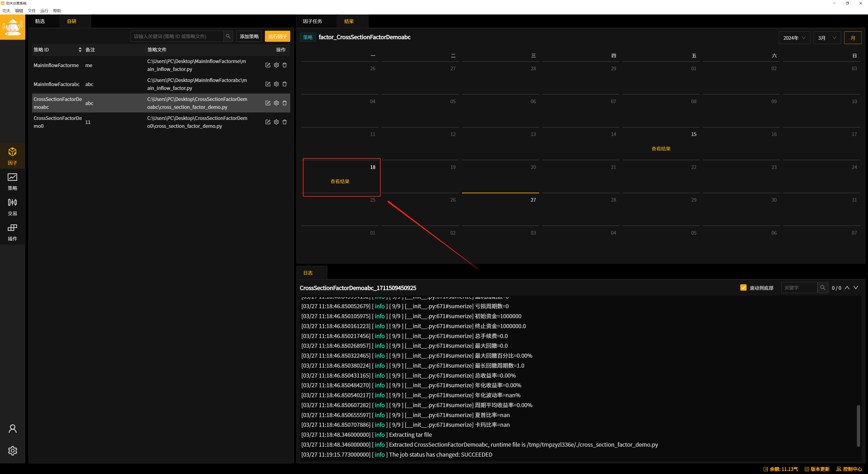The image size is (868, 474).
Task: Click the strategy search magnifier icon
Action: point(228,36)
